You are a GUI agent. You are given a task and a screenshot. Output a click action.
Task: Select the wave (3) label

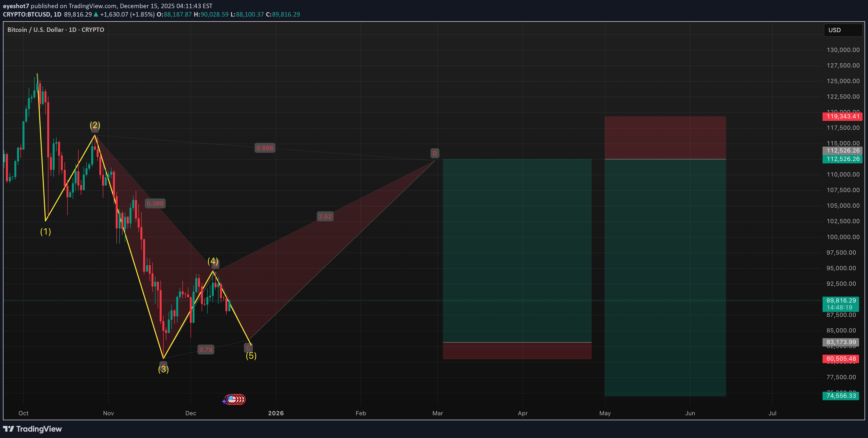coord(163,369)
